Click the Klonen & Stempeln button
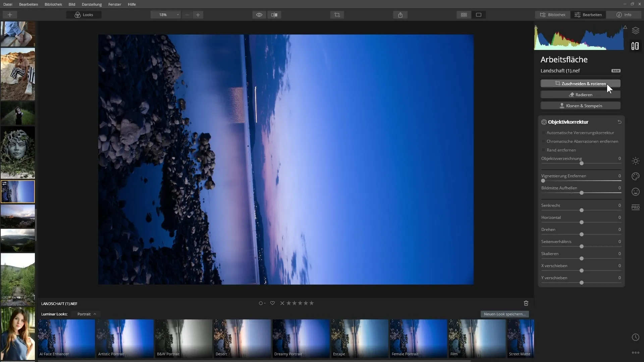The width and height of the screenshot is (644, 362). click(580, 106)
